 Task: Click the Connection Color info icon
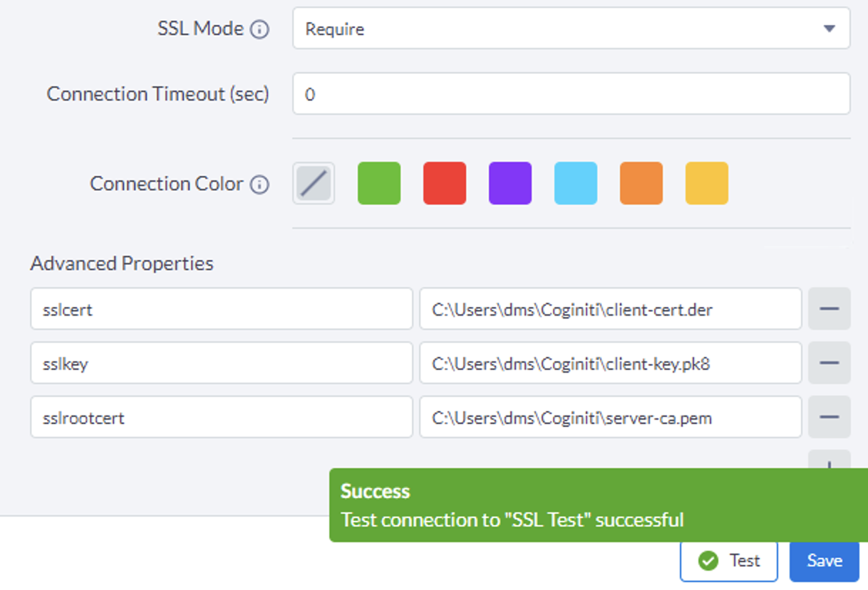point(260,185)
